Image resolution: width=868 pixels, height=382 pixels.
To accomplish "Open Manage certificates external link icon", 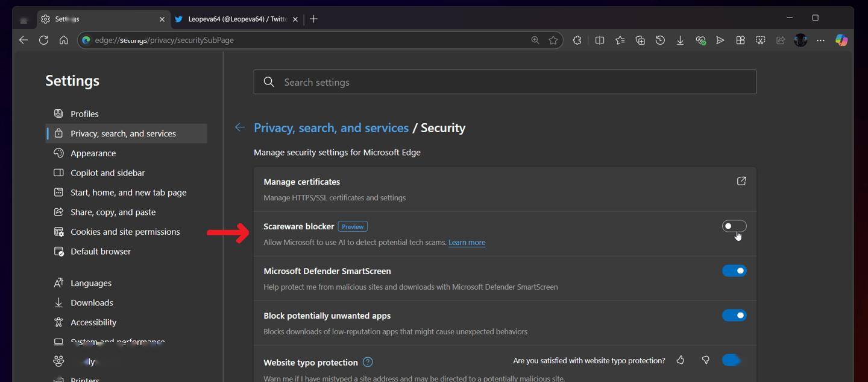I will pos(741,181).
